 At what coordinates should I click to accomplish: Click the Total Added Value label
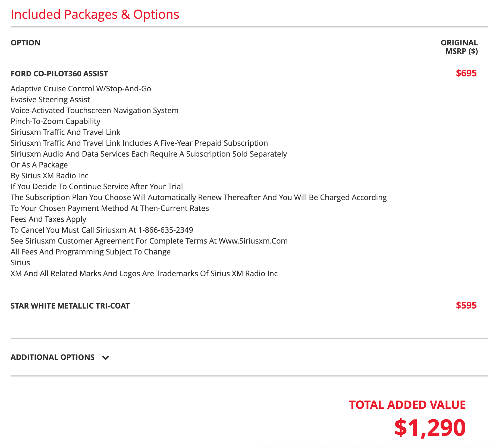point(407,405)
